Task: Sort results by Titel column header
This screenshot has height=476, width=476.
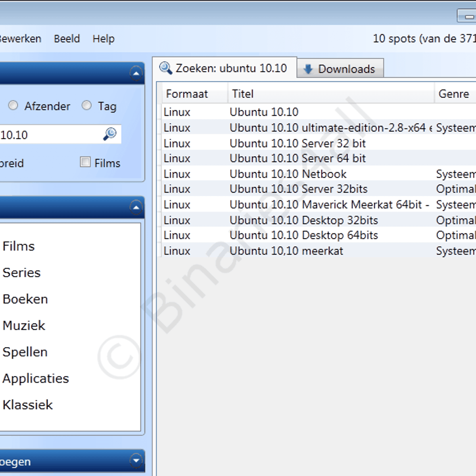Action: click(x=243, y=94)
